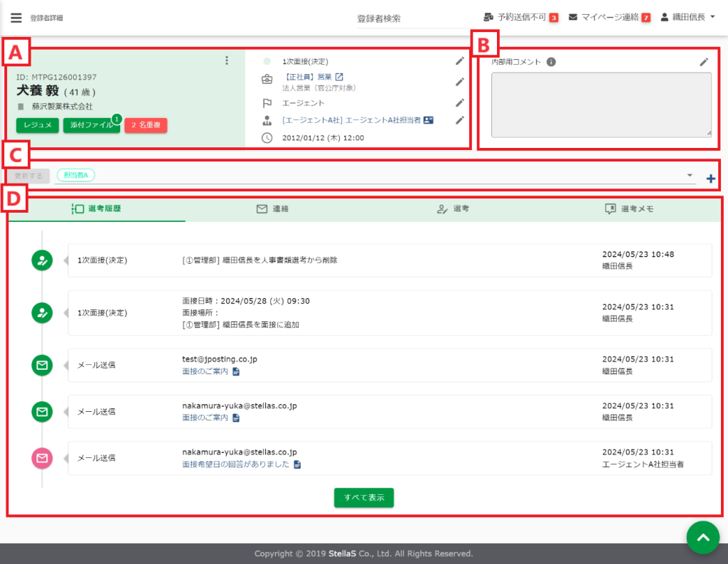Open 添付ファイル attachments button
The image size is (728, 564).
coord(91,125)
